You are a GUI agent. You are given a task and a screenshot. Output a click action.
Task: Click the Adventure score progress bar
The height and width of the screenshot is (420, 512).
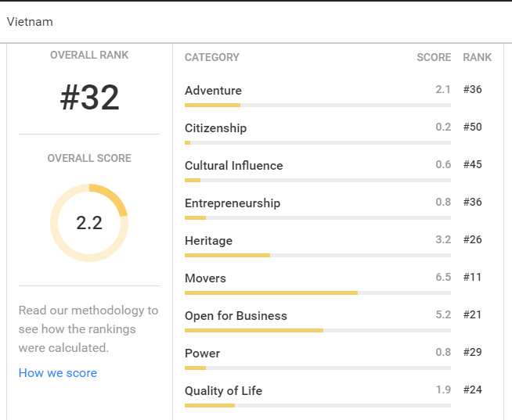(317, 105)
